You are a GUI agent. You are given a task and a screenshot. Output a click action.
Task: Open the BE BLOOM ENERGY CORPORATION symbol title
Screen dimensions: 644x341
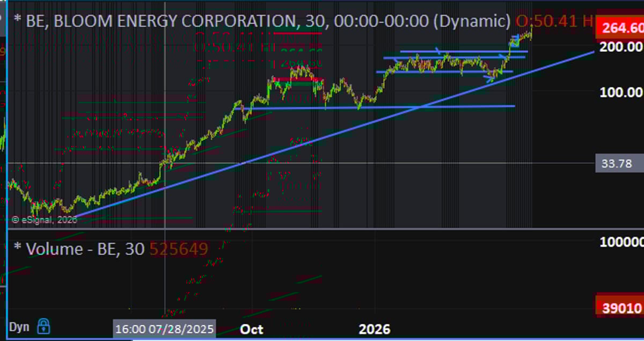coord(161,21)
